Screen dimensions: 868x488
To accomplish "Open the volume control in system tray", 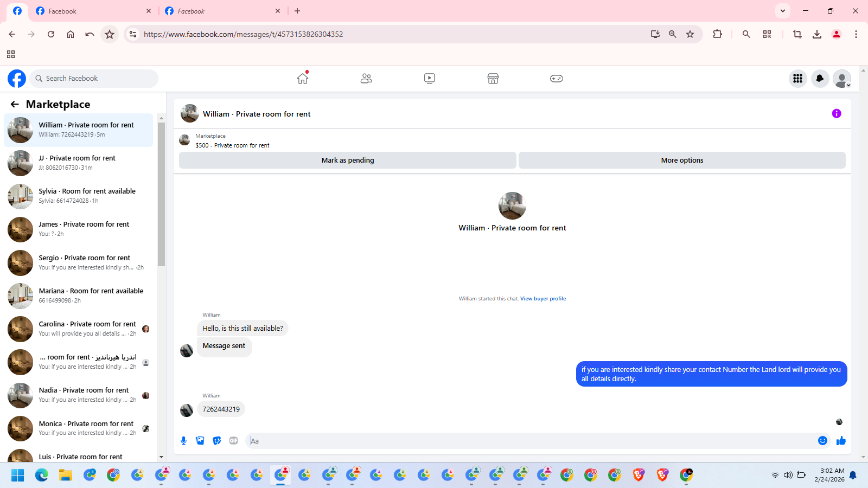I will pos(788,475).
